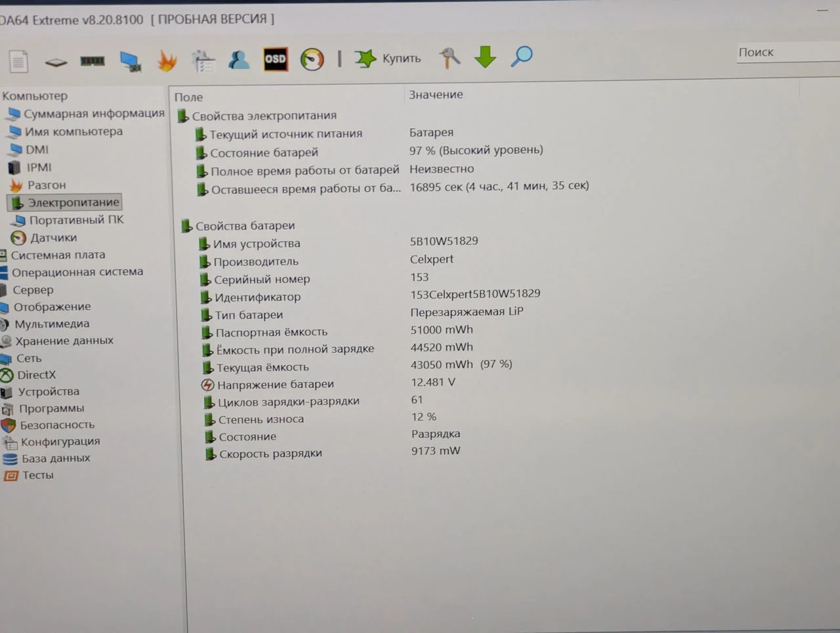Open the disk drive icon in toolbar
840x633 pixels.
pyautogui.click(x=56, y=62)
